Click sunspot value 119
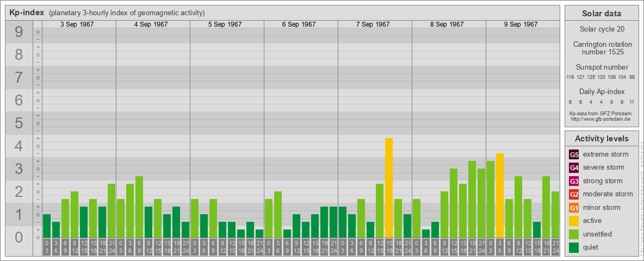 570,78
